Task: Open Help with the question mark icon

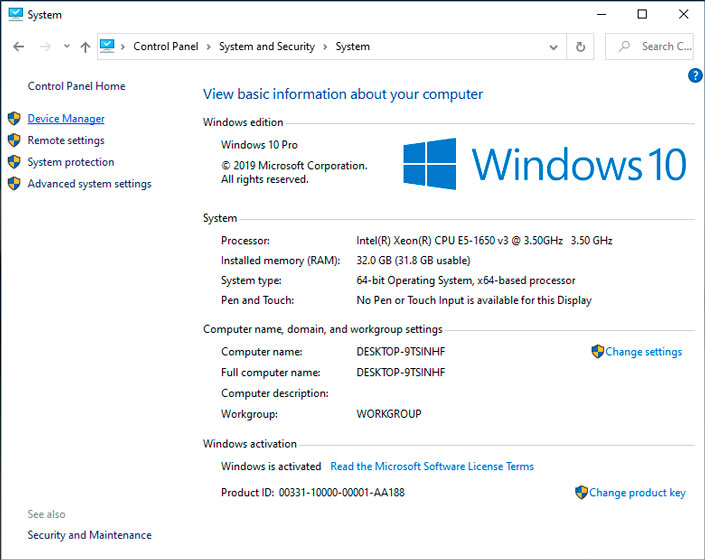Action: pos(695,76)
